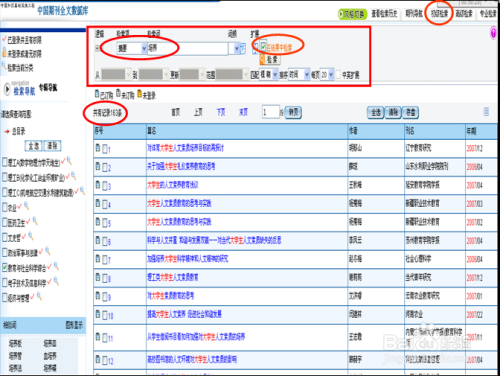Click the magnifier icon beside 文史哲 category
The height and width of the screenshot is (376, 500).
[x=31, y=236]
